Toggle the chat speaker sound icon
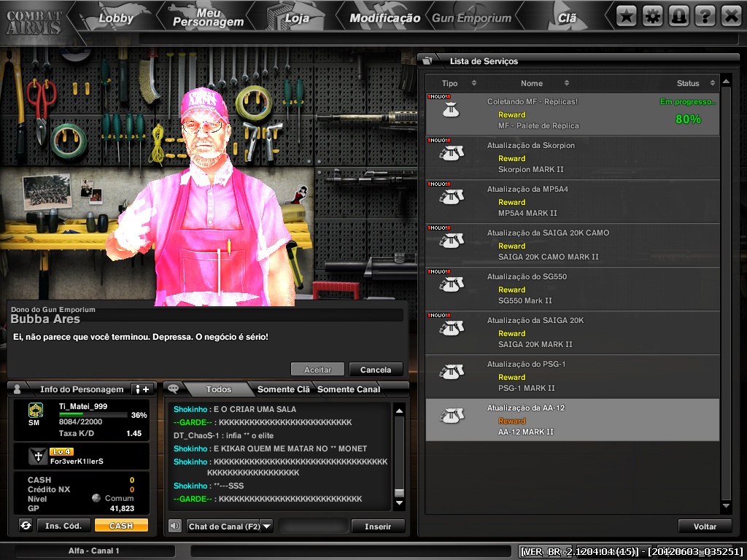Screen dimensions: 747x560 175,526
